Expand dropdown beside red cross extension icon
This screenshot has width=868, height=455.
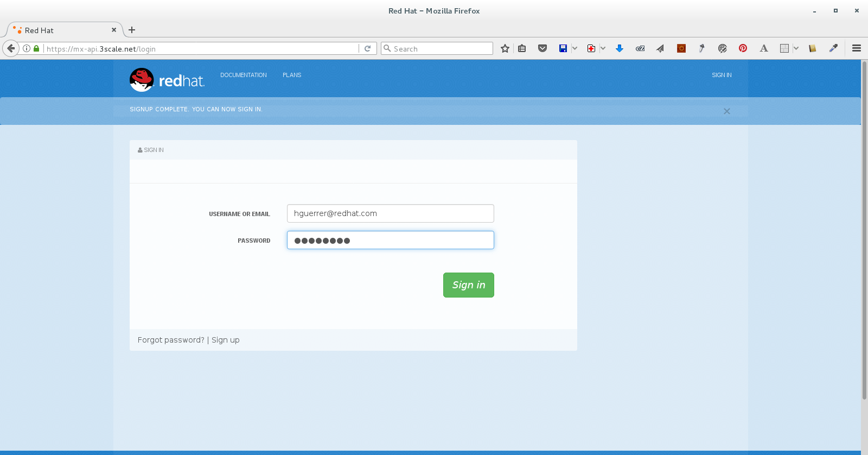click(x=603, y=48)
